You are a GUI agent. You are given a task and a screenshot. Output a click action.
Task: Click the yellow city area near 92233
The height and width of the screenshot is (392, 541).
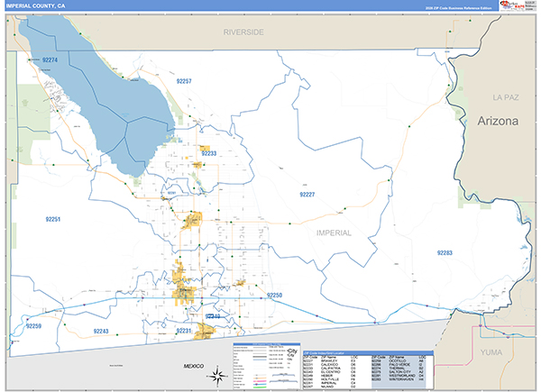pos(204,151)
